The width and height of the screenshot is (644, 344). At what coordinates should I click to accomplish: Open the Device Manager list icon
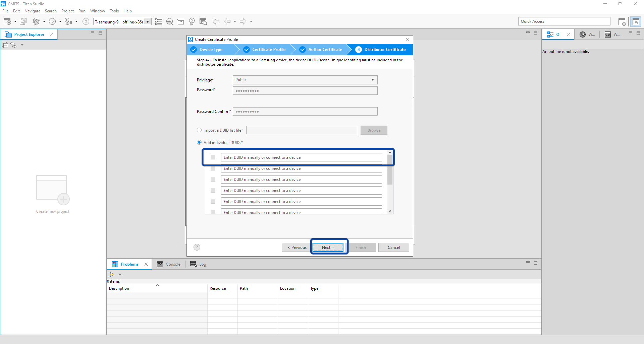(x=159, y=21)
